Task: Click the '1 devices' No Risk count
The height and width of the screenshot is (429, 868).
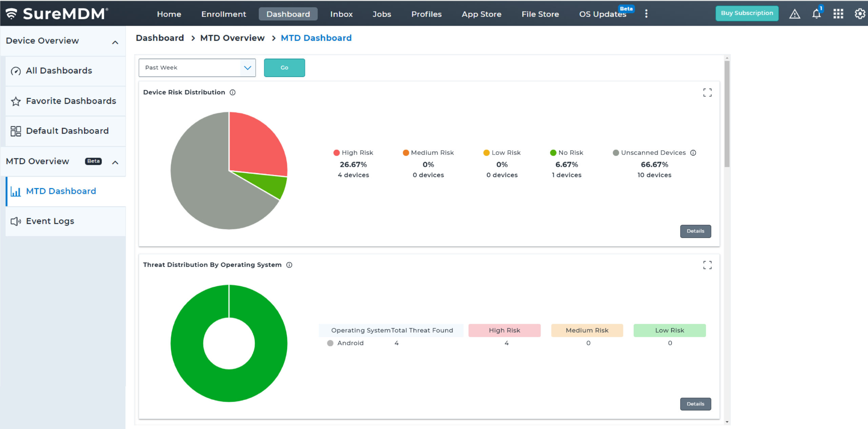Action: click(x=567, y=175)
